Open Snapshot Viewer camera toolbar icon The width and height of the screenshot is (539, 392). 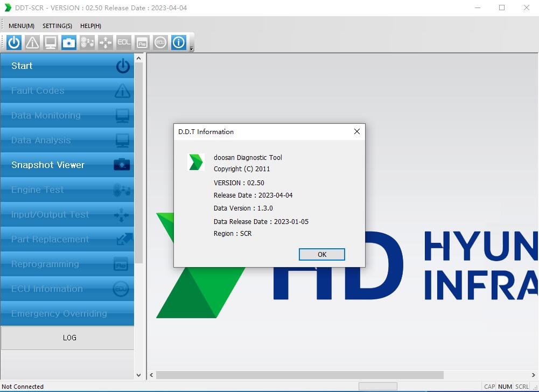pyautogui.click(x=69, y=43)
